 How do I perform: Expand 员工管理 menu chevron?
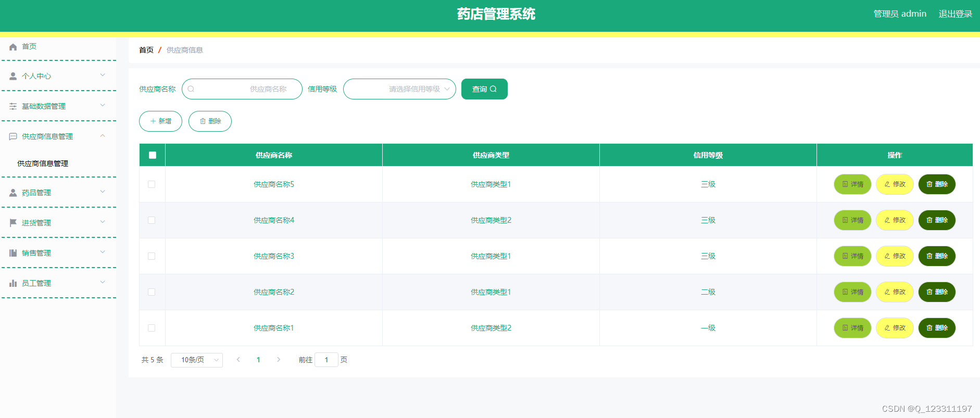[103, 282]
